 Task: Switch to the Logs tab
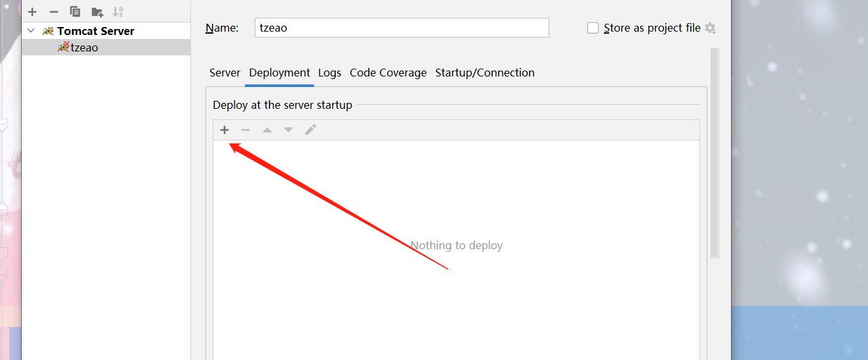coord(329,73)
